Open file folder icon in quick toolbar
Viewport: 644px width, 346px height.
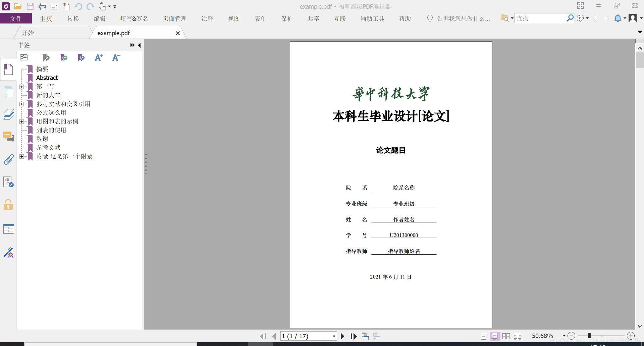18,6
